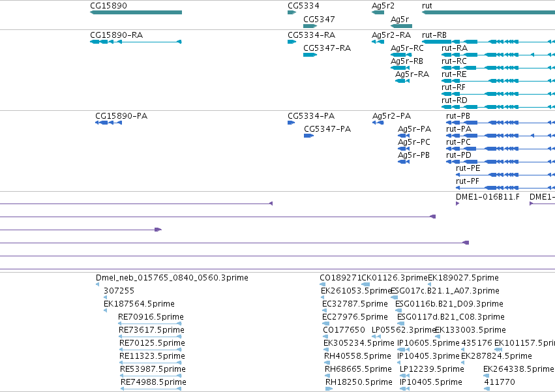Image resolution: width=555 pixels, height=392 pixels.
Task: Select the rut-PC protein
Action: tap(500, 149)
